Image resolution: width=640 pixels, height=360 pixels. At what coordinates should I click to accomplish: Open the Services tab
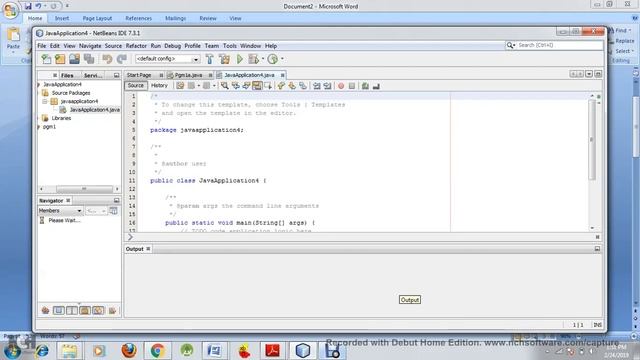pos(93,76)
